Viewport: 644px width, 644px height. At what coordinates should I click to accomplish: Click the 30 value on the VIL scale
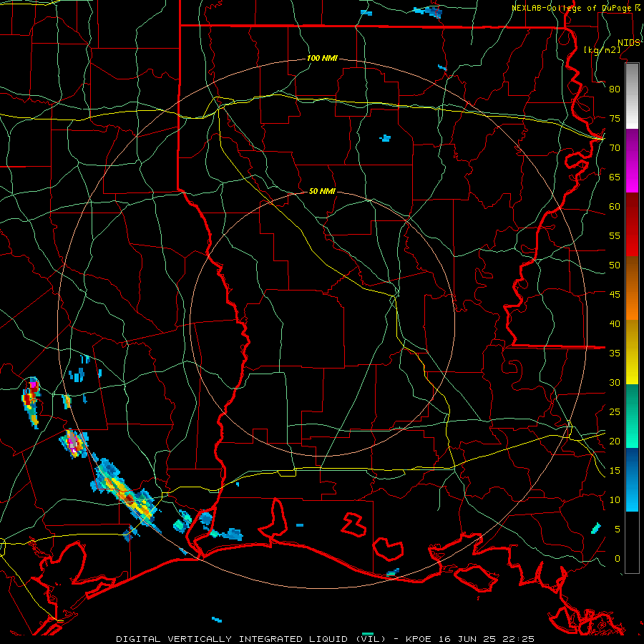[x=615, y=382]
